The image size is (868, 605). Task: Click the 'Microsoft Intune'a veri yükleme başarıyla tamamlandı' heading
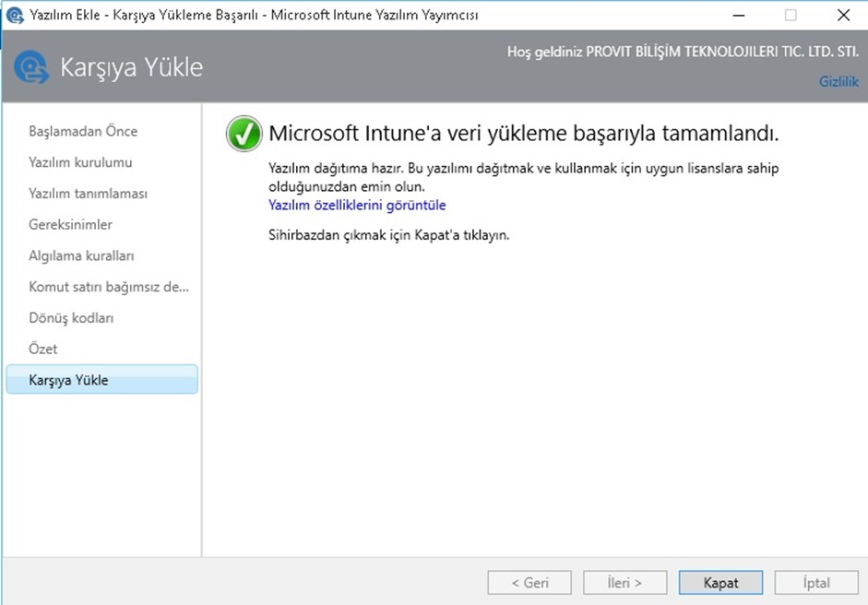[x=524, y=134]
